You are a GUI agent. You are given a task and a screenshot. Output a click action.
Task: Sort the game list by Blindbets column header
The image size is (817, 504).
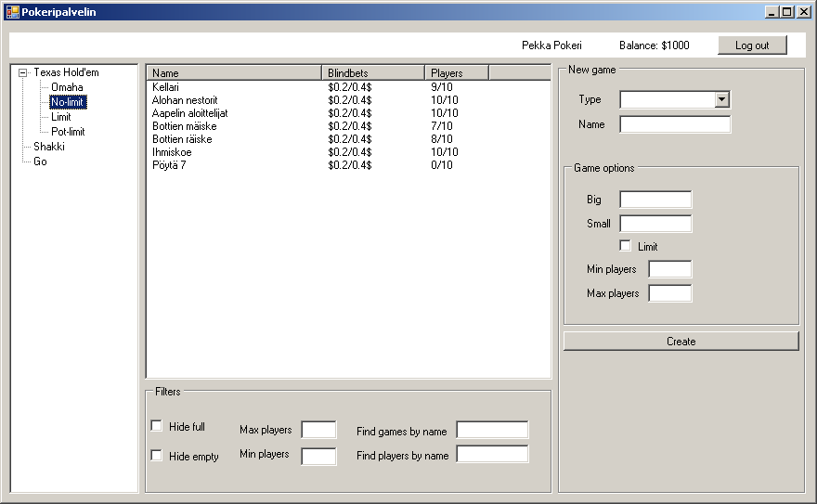pyautogui.click(x=373, y=73)
